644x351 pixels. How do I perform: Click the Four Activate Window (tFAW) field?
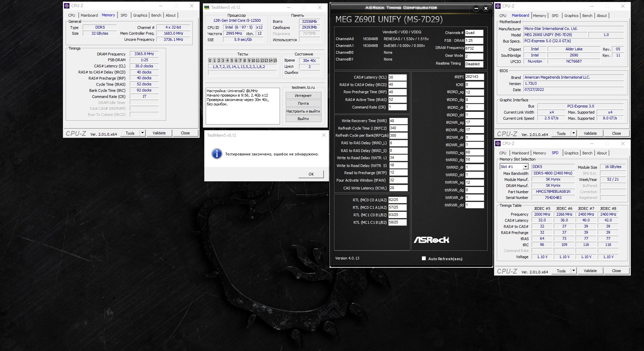398,180
